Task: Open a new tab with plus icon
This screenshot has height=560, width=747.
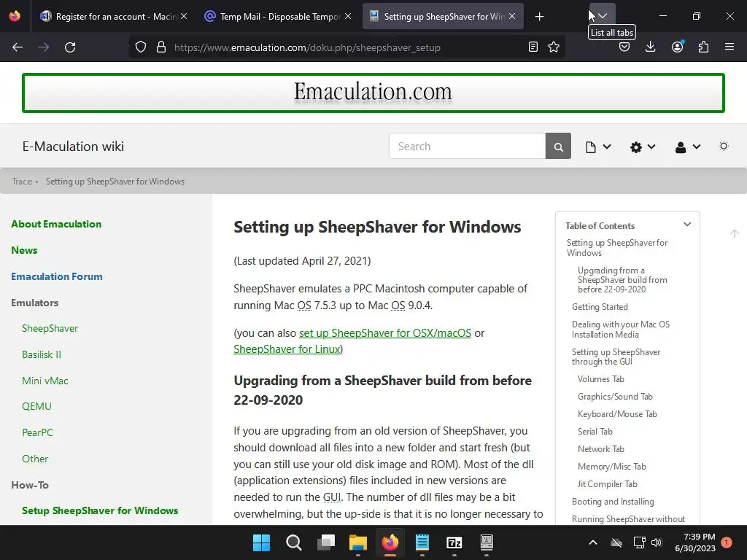Action: point(539,17)
